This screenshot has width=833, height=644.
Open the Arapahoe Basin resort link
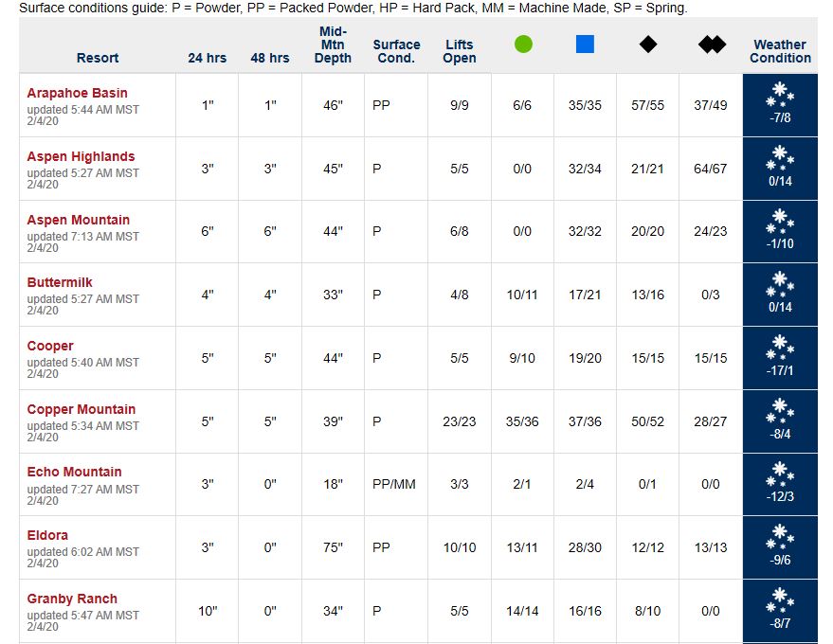[x=77, y=93]
